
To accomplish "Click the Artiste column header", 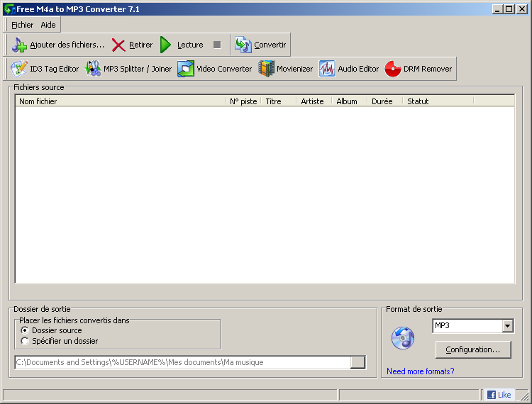I will tap(314, 101).
